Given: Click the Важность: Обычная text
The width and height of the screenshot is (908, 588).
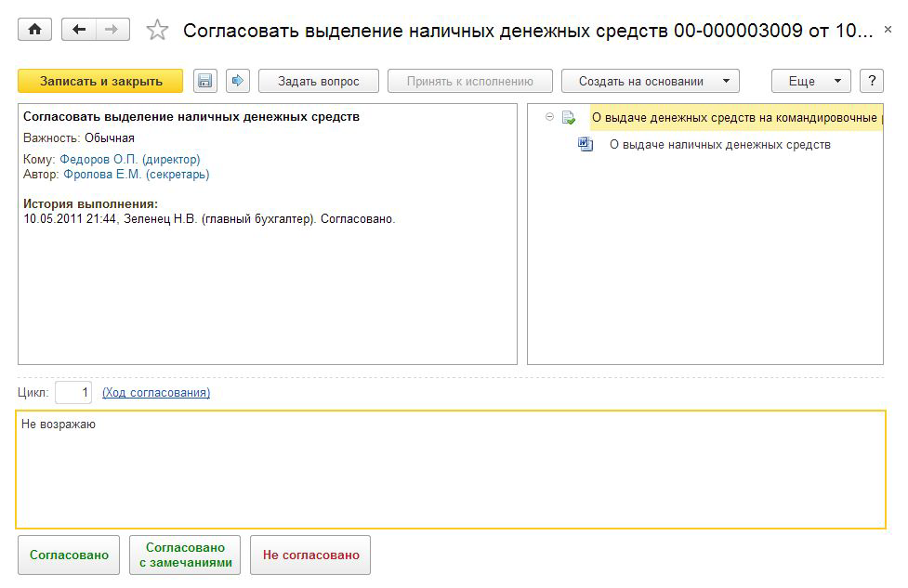Looking at the screenshot, I should tap(79, 137).
